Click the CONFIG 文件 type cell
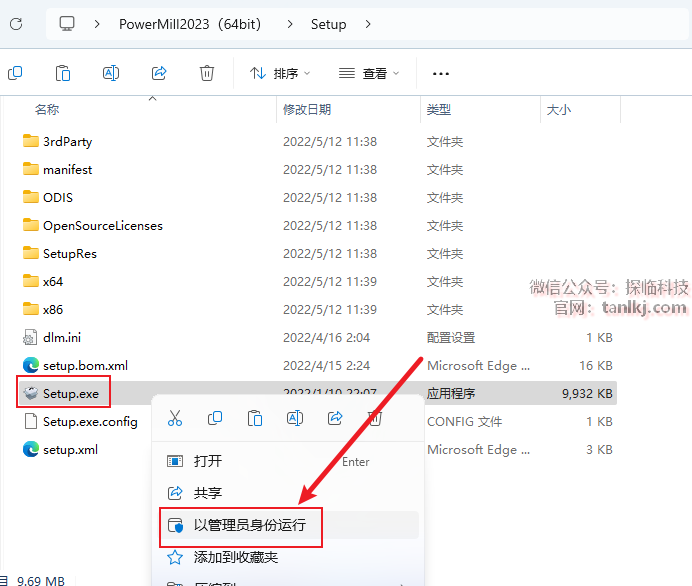 pyautogui.click(x=464, y=422)
